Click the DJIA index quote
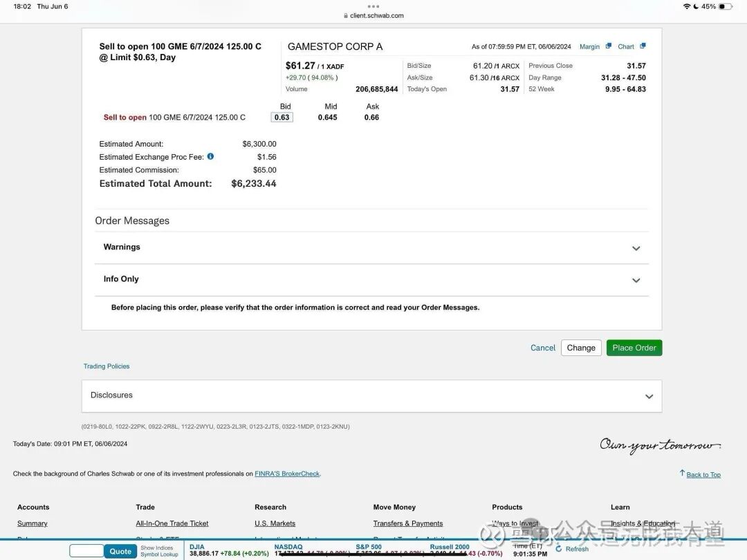The height and width of the screenshot is (560, 747). coord(229,550)
